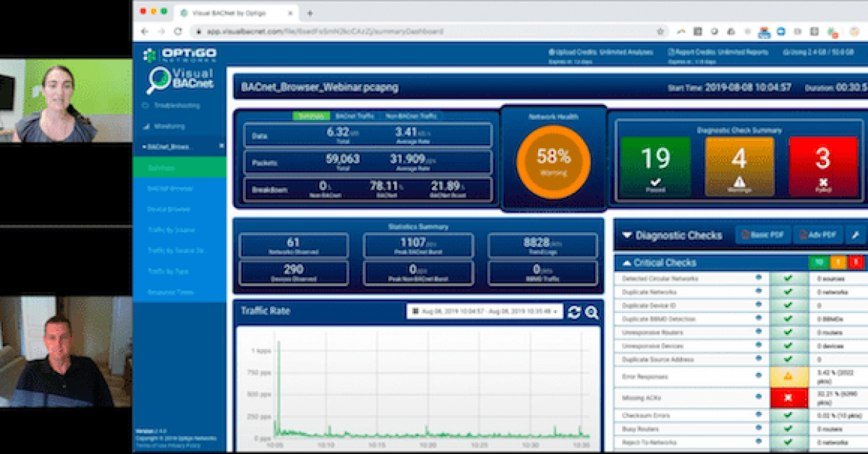Image resolution: width=868 pixels, height=454 pixels.
Task: Click the green 19 Passed tile
Action: (655, 168)
